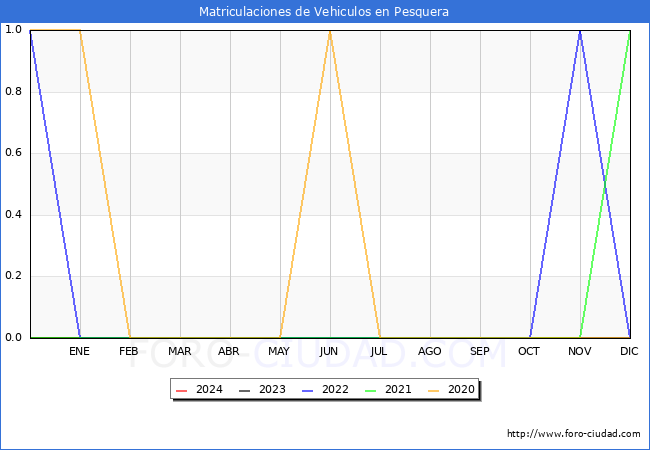Select the 2022 legend label
The height and width of the screenshot is (450, 650).
coord(335,390)
